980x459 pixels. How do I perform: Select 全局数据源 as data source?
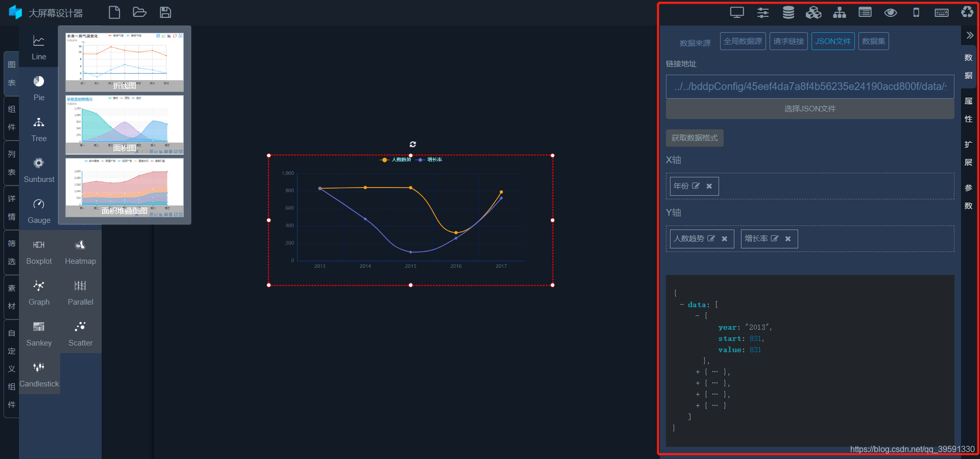pyautogui.click(x=743, y=41)
